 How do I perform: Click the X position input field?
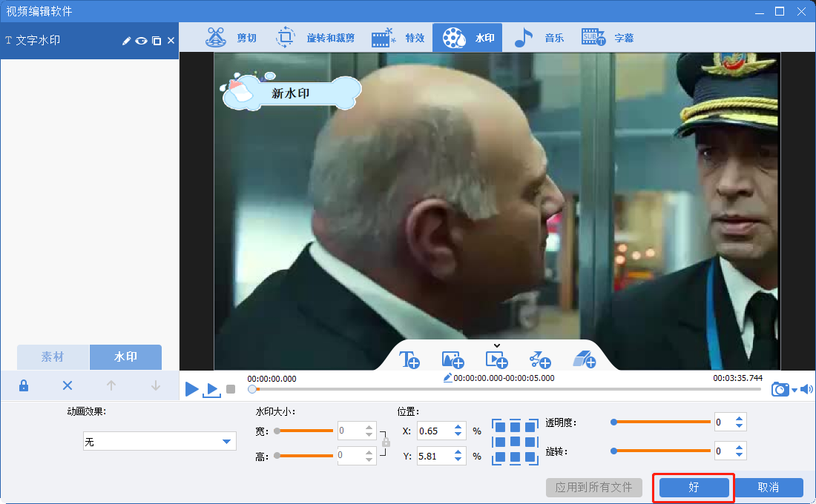pos(434,431)
